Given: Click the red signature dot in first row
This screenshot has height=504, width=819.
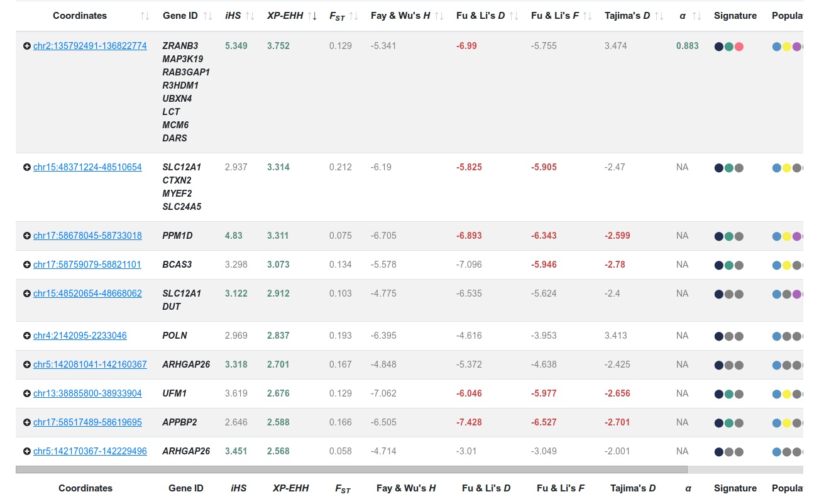Looking at the screenshot, I should coord(739,47).
